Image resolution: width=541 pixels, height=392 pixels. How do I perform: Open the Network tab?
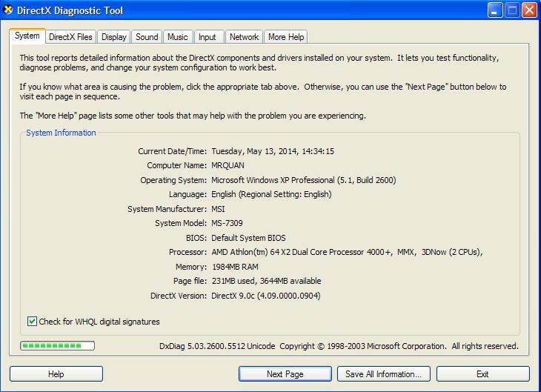[245, 37]
